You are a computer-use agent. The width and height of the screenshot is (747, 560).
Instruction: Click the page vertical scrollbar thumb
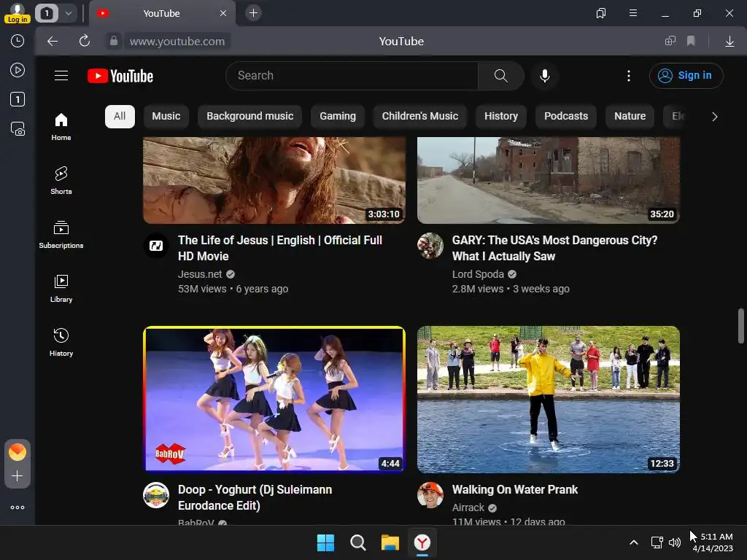pos(741,326)
